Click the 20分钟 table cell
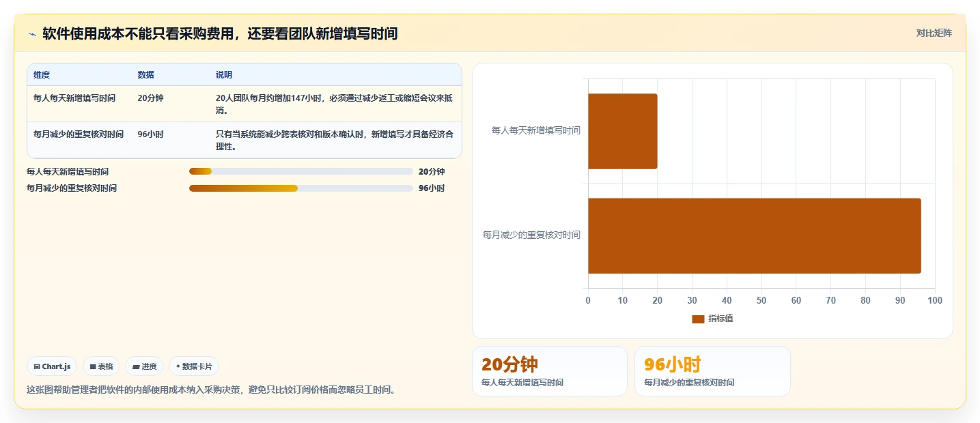This screenshot has width=980, height=423. tap(150, 98)
